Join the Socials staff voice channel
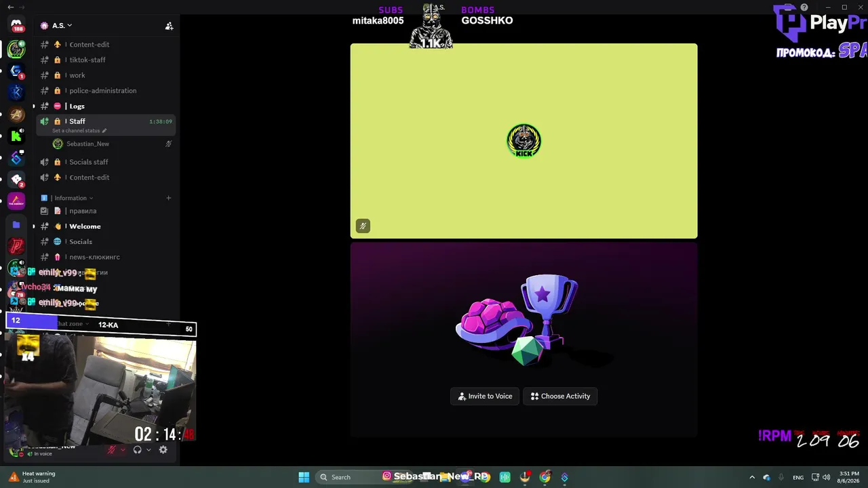The width and height of the screenshot is (868, 488). click(x=106, y=162)
